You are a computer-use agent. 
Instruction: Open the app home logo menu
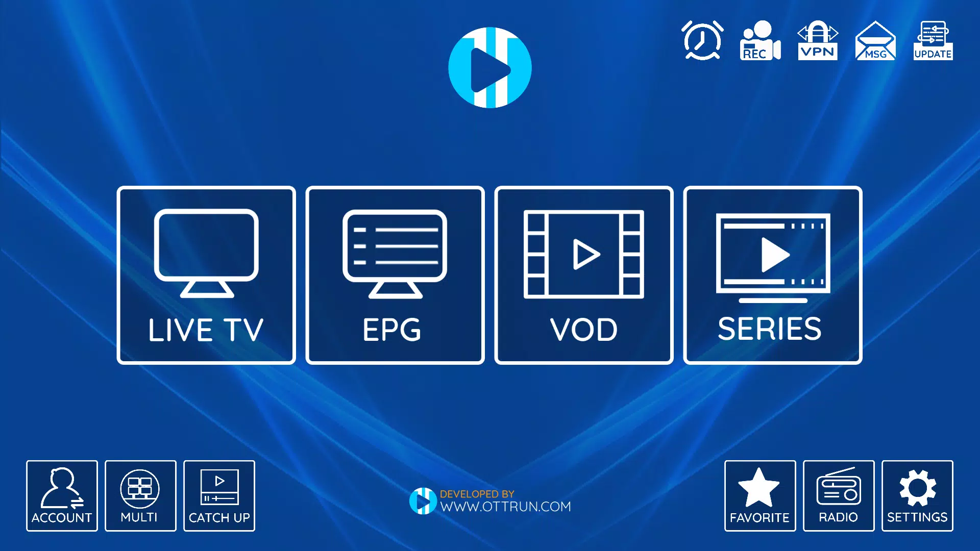coord(489,65)
